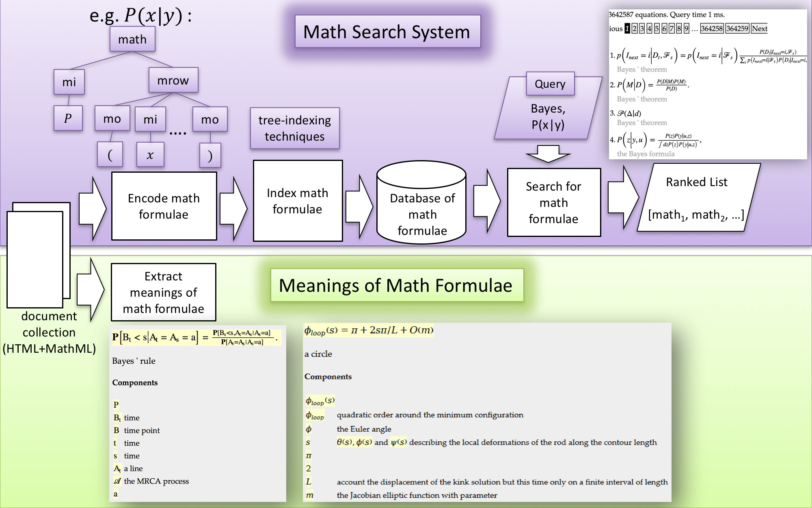Select 'document collection (HTML+MathML)' caption
The width and height of the screenshot is (812, 508).
point(49,332)
